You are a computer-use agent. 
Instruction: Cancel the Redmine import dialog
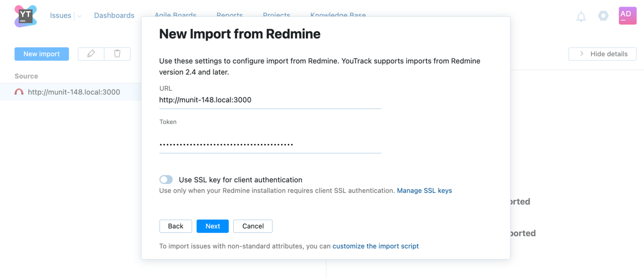253,226
